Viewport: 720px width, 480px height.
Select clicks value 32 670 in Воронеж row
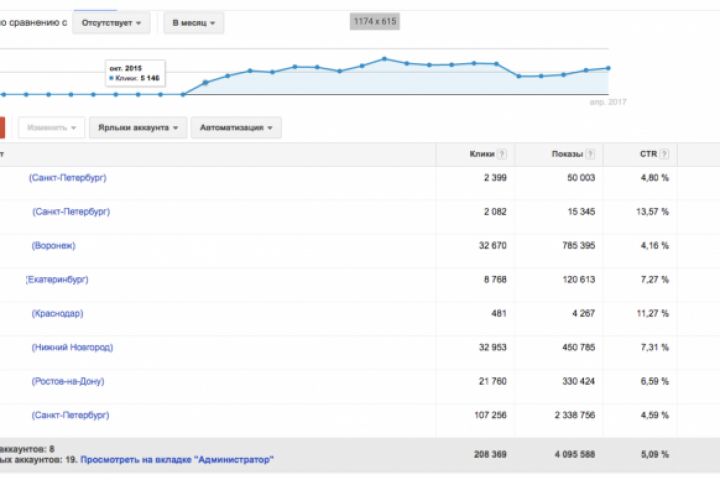(x=492, y=246)
